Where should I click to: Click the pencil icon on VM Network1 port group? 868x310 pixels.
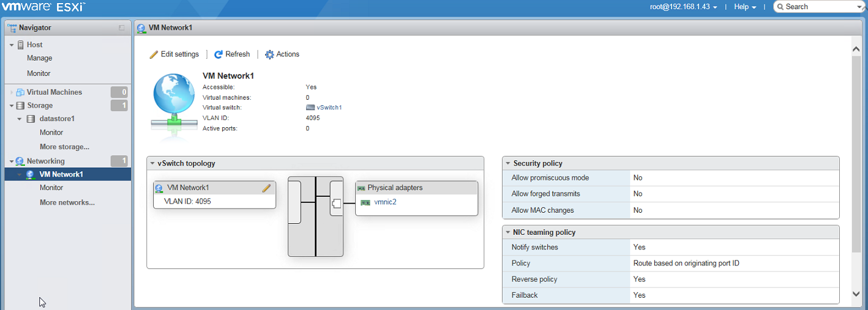[266, 188]
